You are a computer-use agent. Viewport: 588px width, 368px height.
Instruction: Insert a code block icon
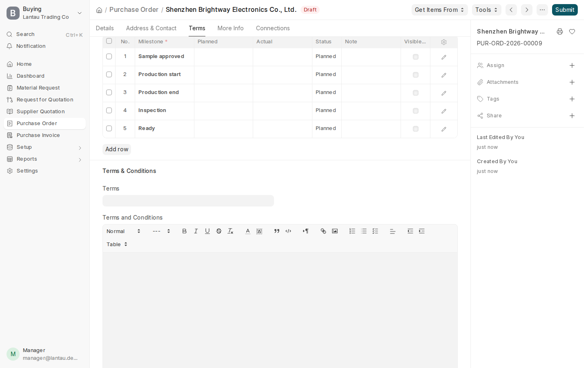click(x=288, y=231)
